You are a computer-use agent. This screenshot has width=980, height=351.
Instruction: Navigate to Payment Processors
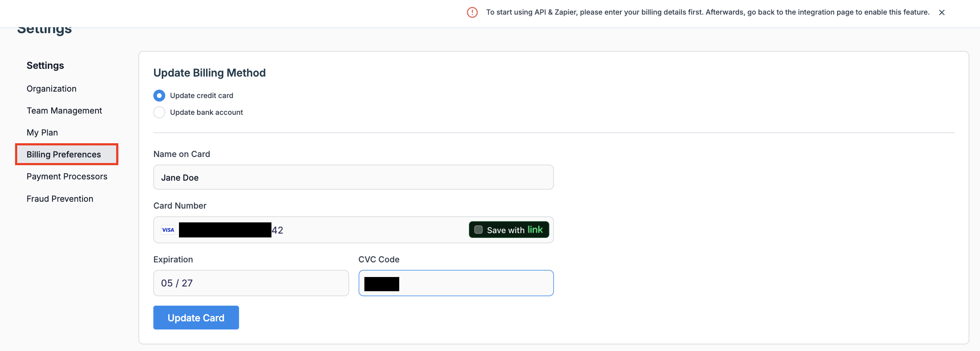pos(67,176)
